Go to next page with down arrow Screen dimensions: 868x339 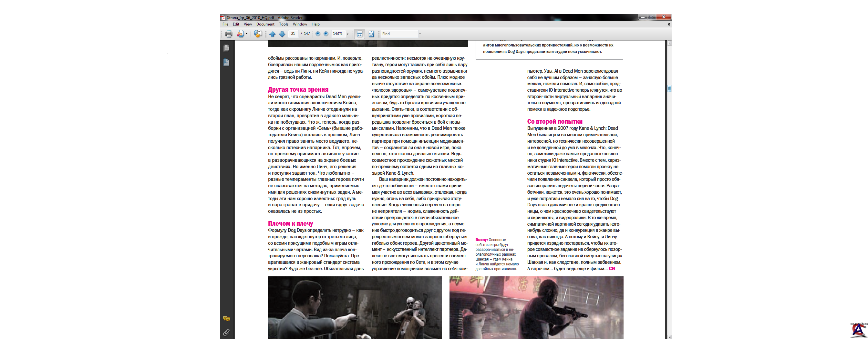(x=282, y=34)
